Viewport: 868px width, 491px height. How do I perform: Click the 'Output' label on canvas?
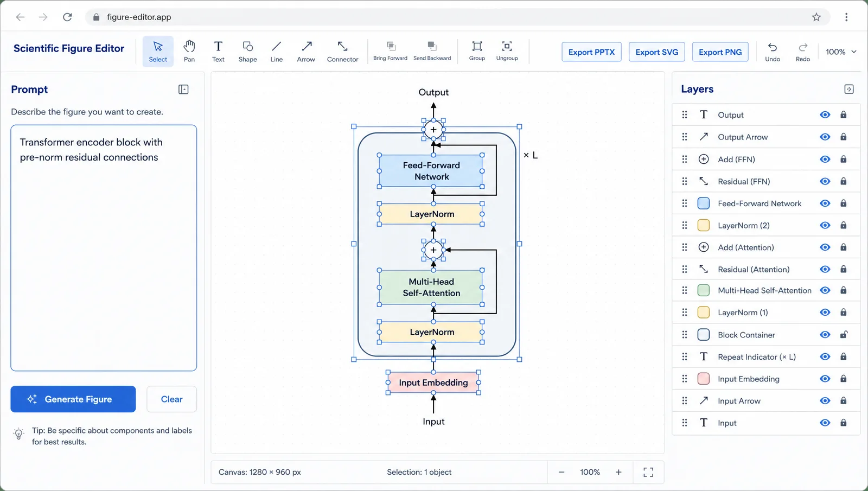[433, 92]
